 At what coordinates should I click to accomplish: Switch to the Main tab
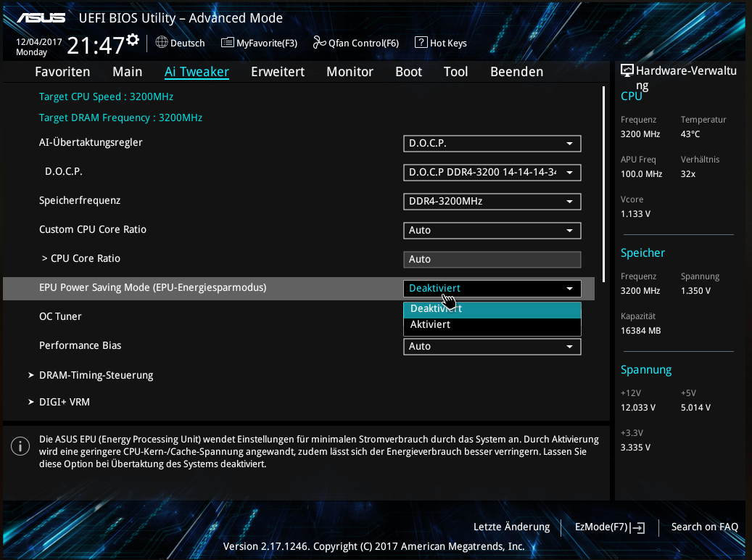tap(127, 72)
